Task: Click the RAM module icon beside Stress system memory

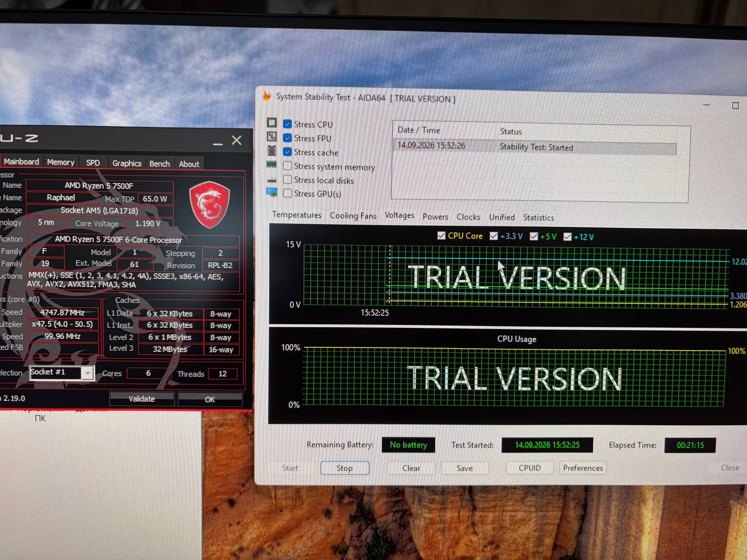Action: tap(271, 164)
